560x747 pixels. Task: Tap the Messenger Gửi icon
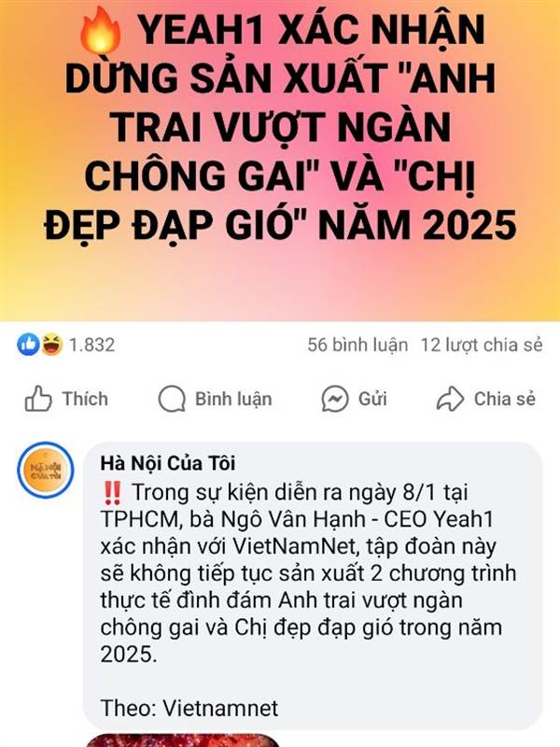point(335,399)
